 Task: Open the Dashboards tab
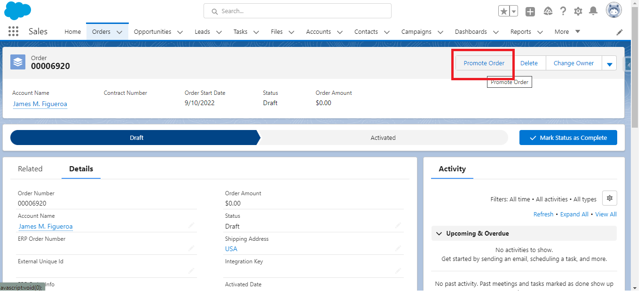point(471,31)
